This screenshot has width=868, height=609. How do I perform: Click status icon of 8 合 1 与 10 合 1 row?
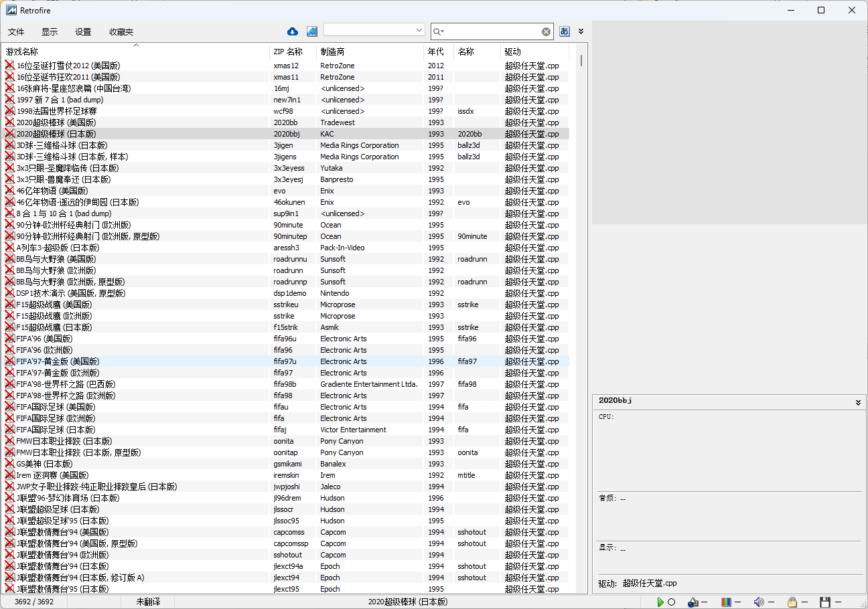point(10,213)
